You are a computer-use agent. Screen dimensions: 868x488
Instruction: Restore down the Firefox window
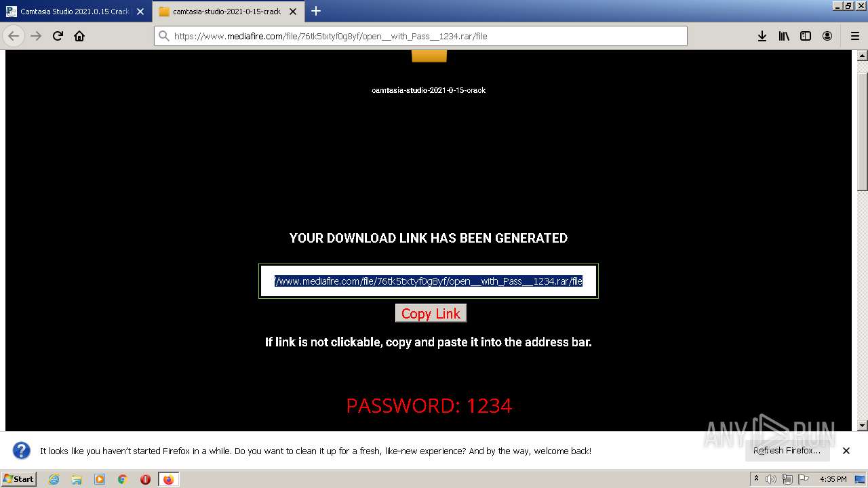point(848,5)
